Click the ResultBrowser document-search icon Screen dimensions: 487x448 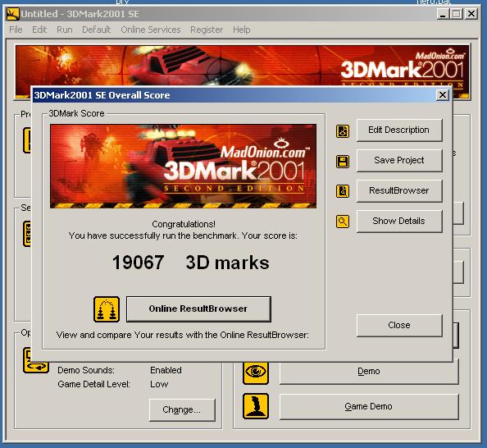[343, 191]
